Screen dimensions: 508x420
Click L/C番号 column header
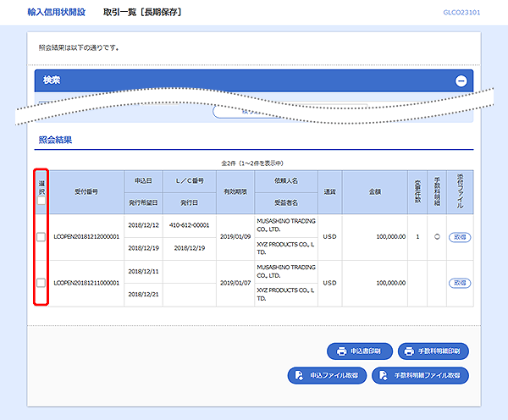190,181
